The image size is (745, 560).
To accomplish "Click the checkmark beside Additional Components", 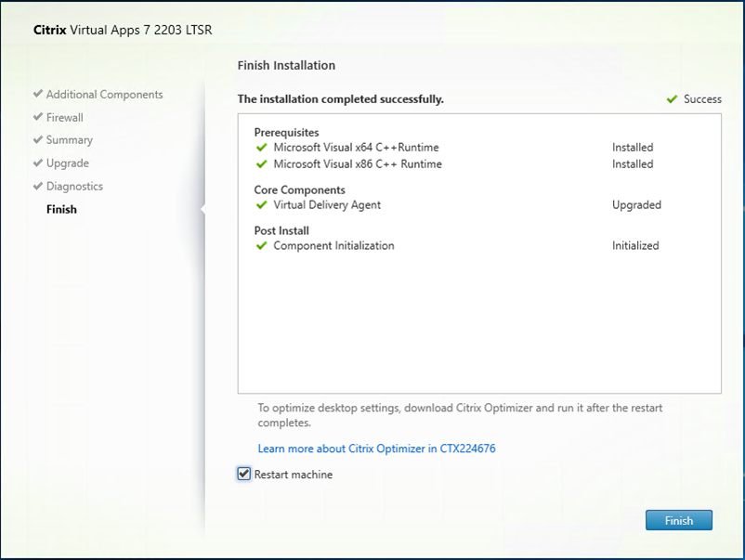I will tap(38, 94).
